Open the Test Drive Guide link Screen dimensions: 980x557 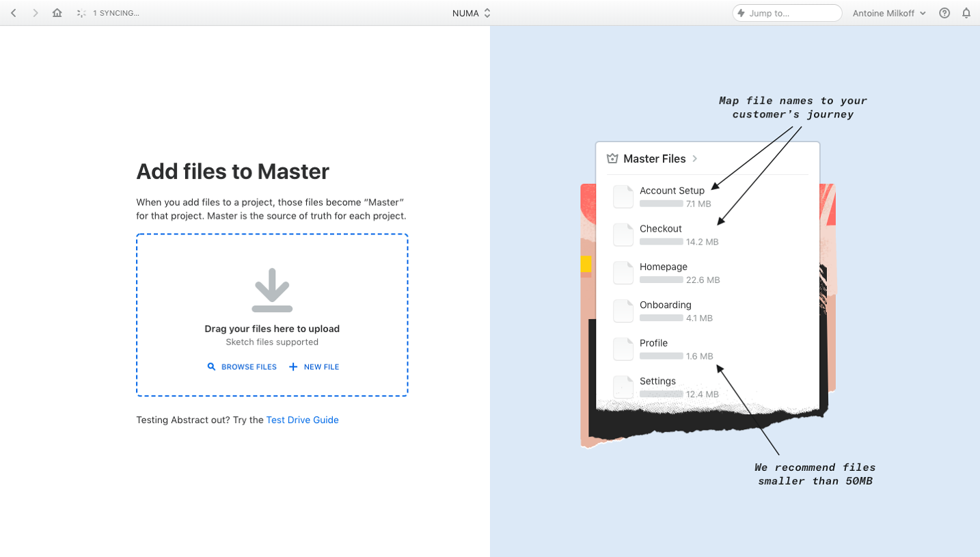coord(302,420)
